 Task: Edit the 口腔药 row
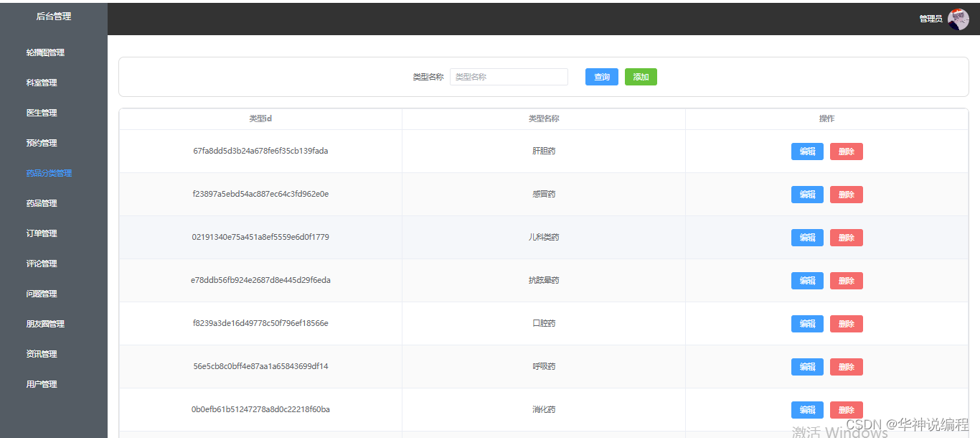tap(807, 324)
